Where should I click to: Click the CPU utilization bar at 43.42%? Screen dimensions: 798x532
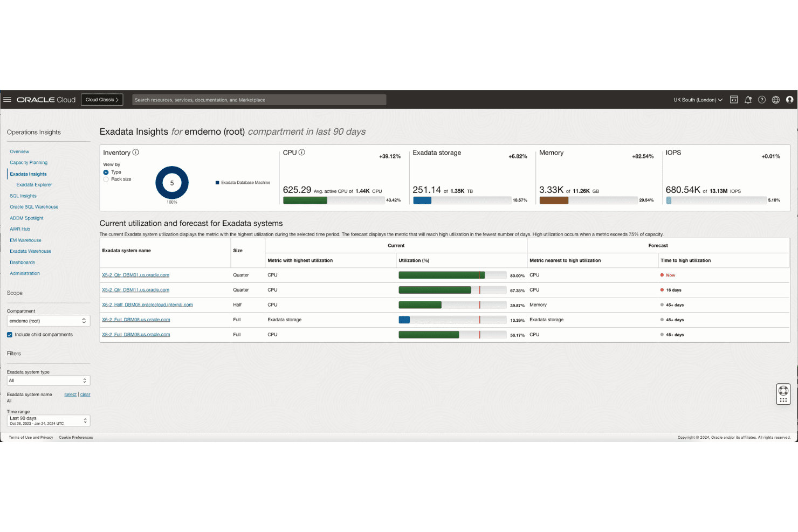click(x=334, y=201)
